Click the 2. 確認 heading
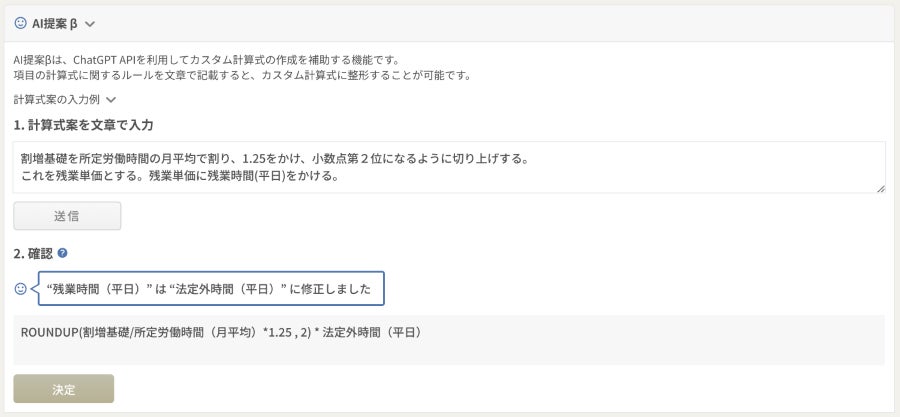900x417 pixels. [33, 254]
